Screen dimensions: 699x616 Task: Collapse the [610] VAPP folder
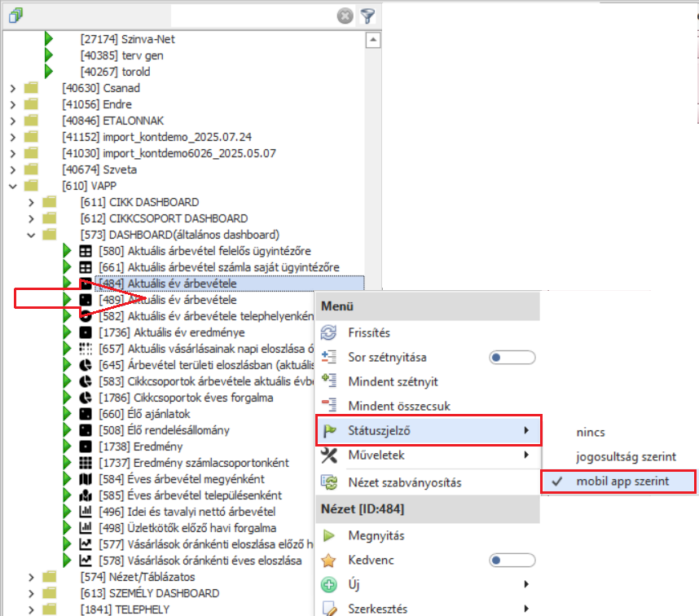coord(13,186)
